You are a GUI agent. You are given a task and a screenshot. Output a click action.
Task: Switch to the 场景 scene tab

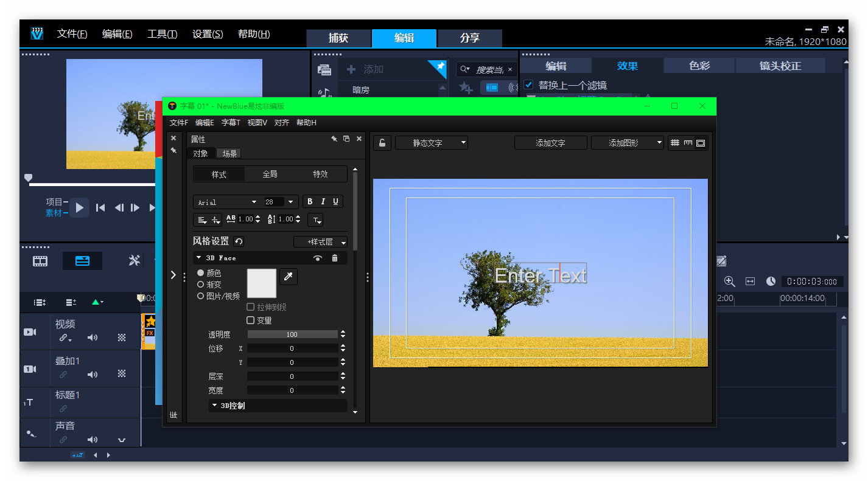point(229,153)
